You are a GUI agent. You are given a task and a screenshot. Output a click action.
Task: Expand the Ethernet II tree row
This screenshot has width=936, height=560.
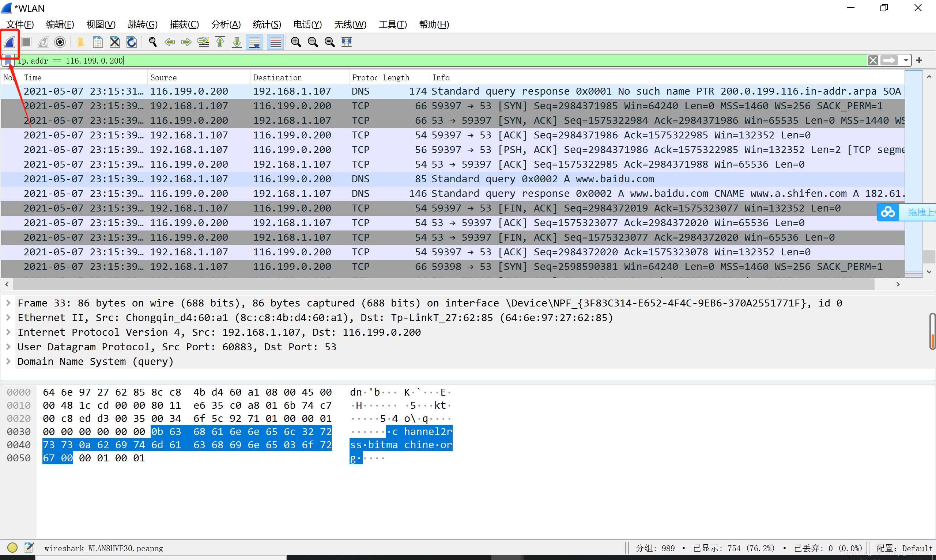point(8,317)
